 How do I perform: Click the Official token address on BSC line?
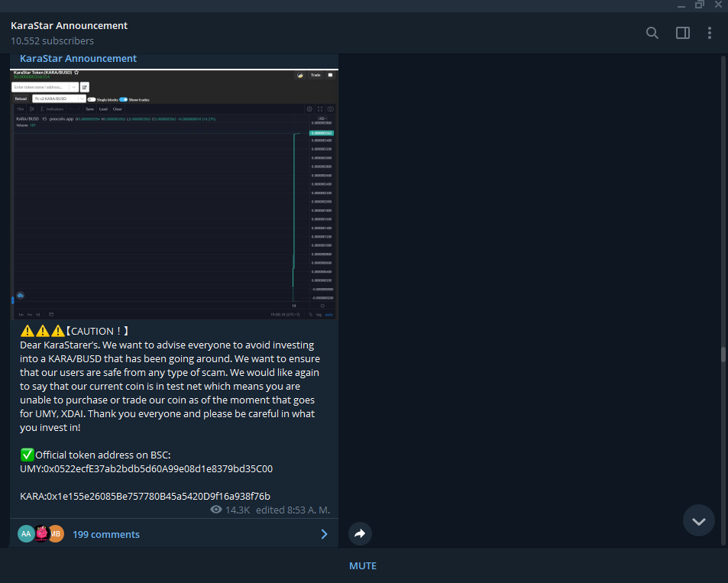(102, 455)
